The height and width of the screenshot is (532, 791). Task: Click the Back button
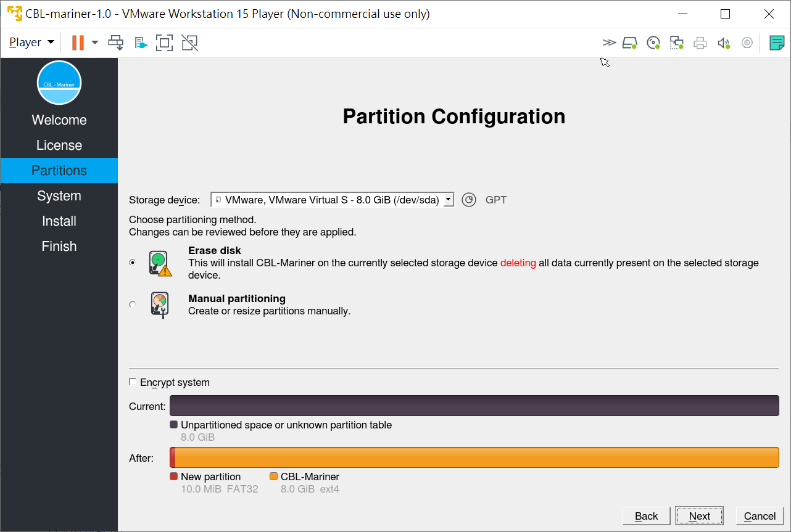click(646, 516)
